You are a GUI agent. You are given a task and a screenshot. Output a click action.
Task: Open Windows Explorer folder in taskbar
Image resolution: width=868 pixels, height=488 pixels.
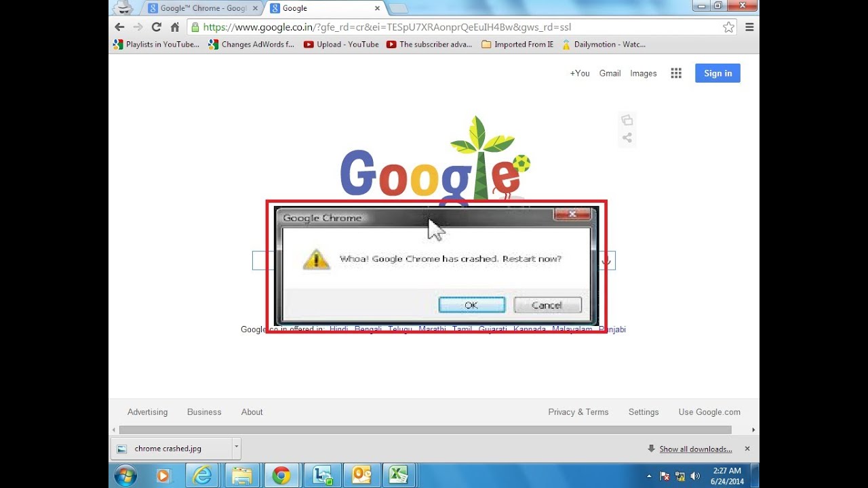tap(241, 476)
